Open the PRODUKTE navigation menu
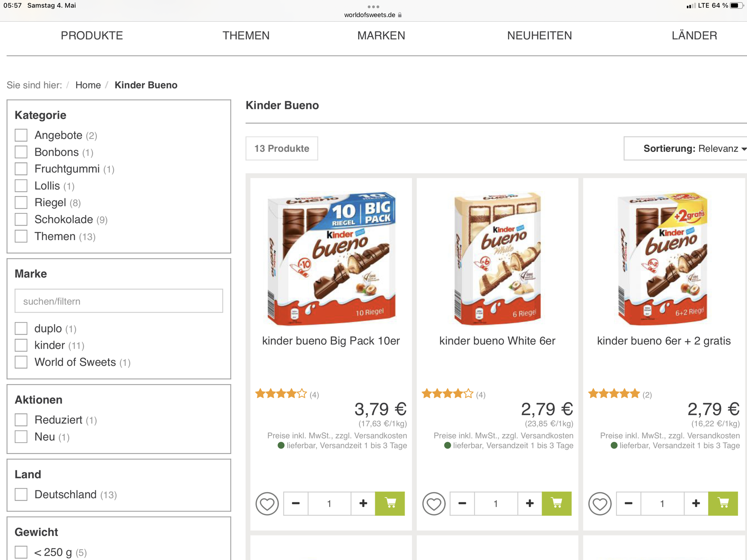 [92, 36]
